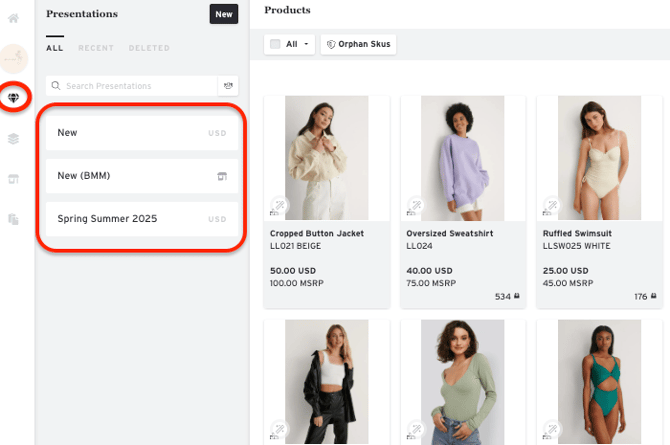Click the magic wand icon on Cropped Button Jacket
The width and height of the screenshot is (670, 445).
[x=278, y=206]
